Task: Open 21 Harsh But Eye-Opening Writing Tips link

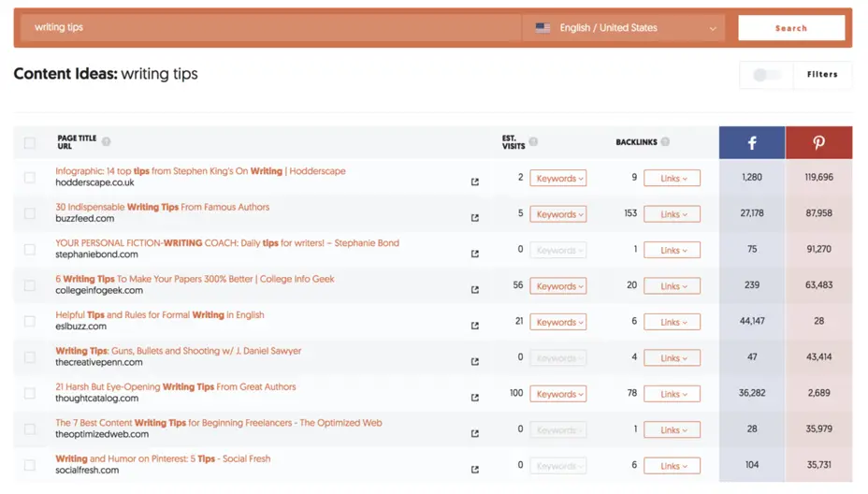Action: pyautogui.click(x=176, y=387)
